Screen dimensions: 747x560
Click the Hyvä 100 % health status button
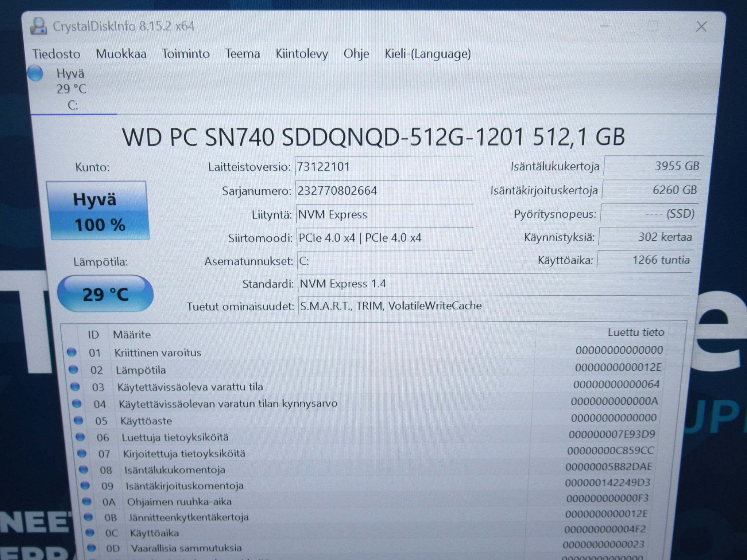97,211
